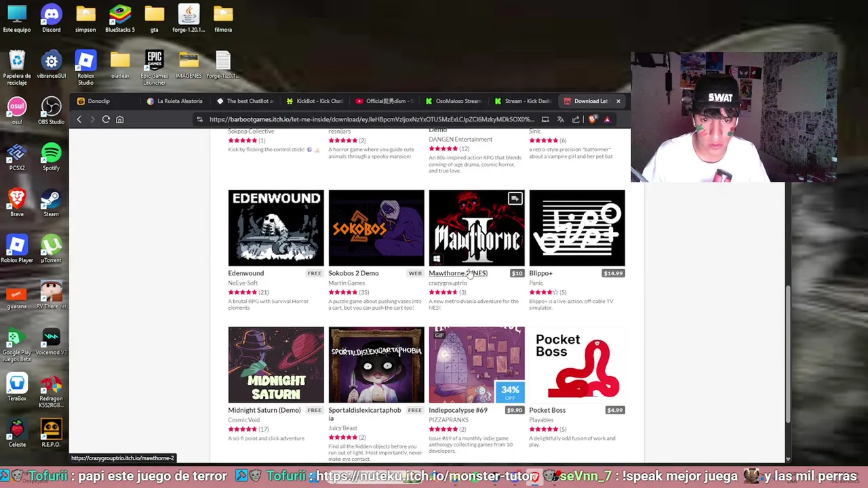This screenshot has width=868, height=488.
Task: Switch to The best ChatBot tab
Action: [245, 101]
